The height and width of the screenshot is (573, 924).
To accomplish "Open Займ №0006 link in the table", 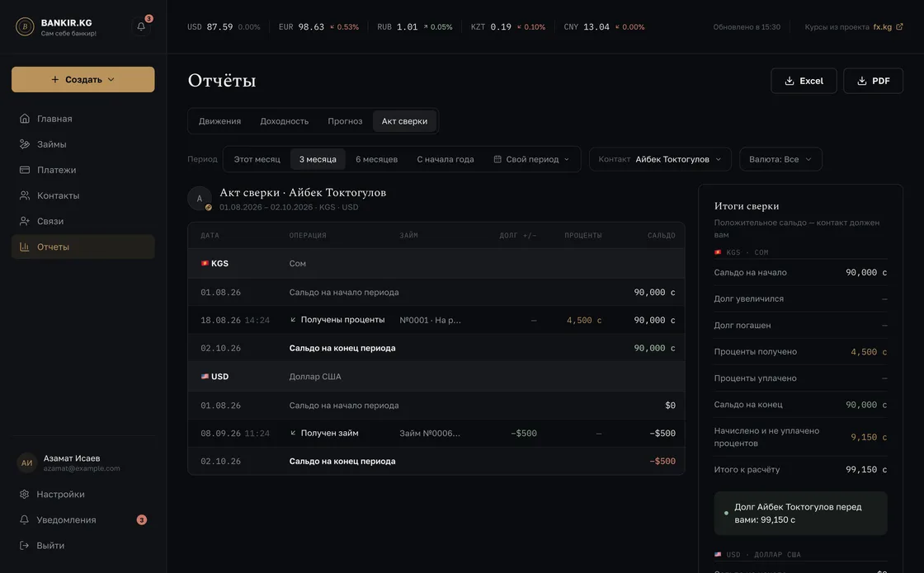I will (430, 434).
